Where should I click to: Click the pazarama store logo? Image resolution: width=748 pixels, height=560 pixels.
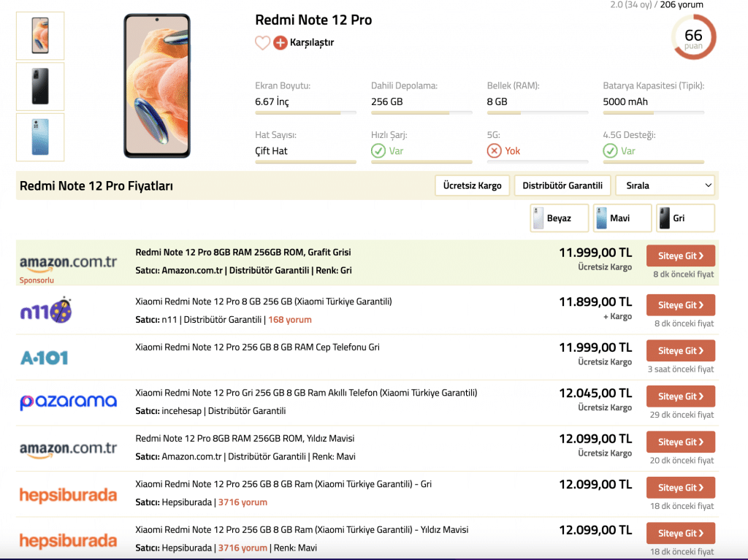pos(68,402)
